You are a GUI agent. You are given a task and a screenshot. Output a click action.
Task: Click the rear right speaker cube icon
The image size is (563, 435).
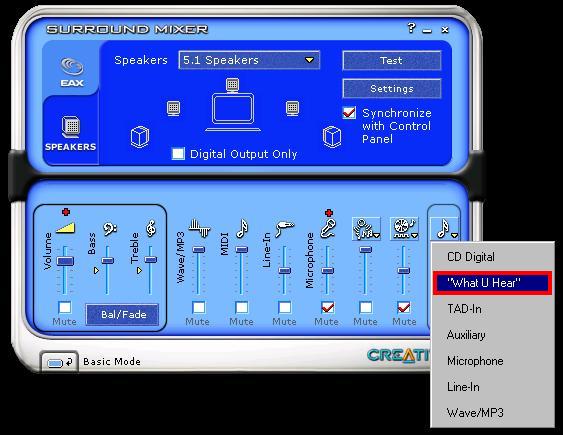pyautogui.click(x=332, y=137)
